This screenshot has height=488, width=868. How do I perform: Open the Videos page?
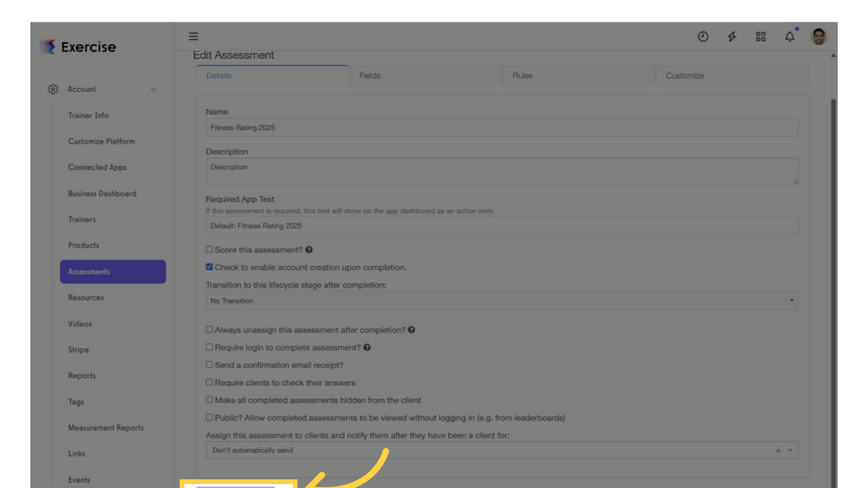tap(80, 324)
